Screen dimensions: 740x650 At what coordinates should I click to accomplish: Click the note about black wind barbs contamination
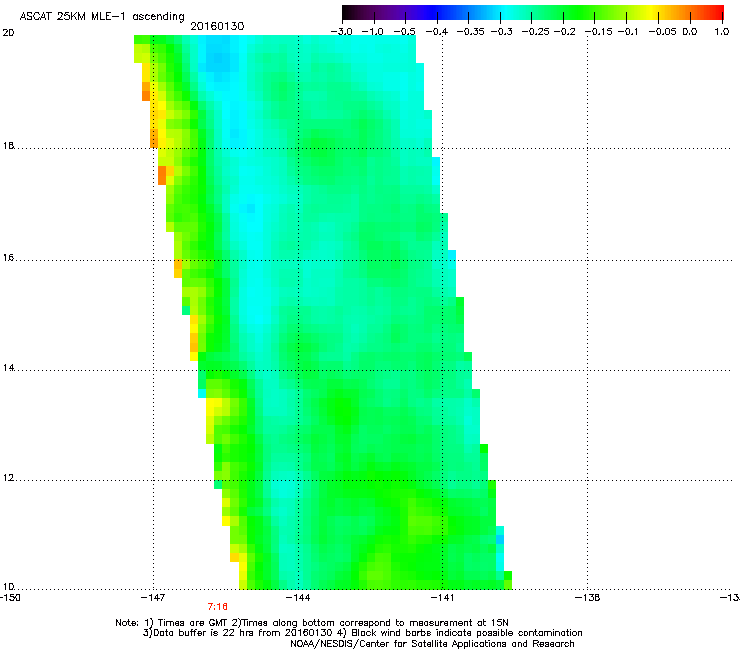pos(460,633)
